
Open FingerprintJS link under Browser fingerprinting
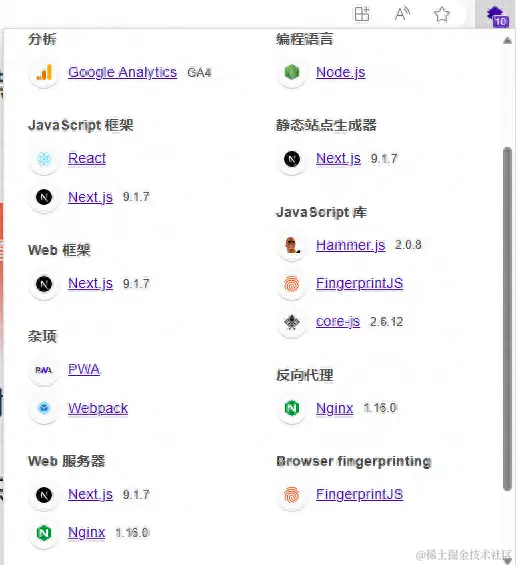pos(359,494)
